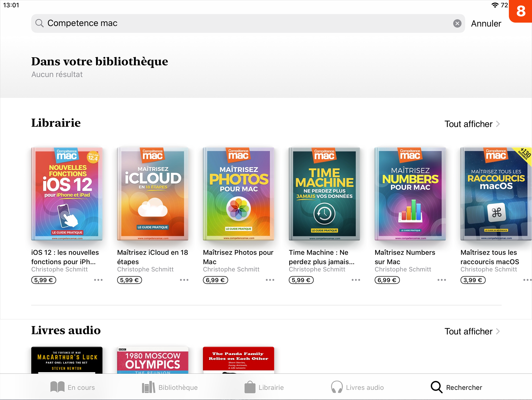The height and width of the screenshot is (400, 532).
Task: Open more options for Maîtrisez Numbers book
Action: point(442,280)
